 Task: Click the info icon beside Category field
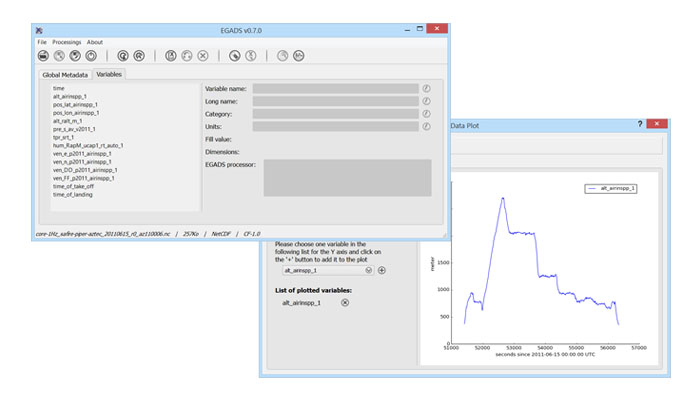coord(426,114)
